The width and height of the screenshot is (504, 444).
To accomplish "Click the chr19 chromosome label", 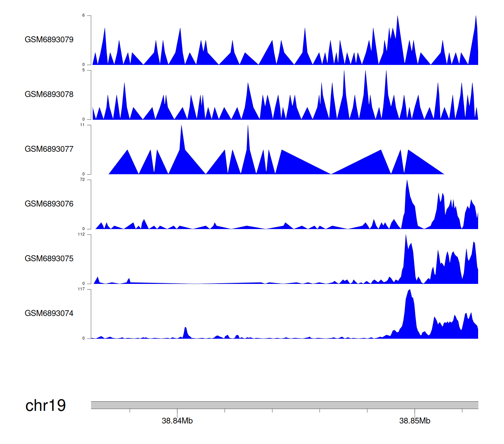I will coord(45,406).
